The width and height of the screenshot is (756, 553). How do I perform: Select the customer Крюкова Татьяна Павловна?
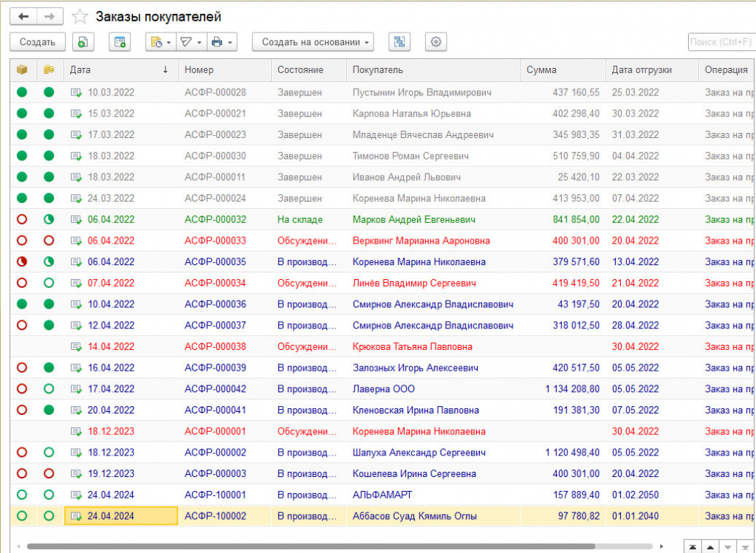pyautogui.click(x=412, y=347)
